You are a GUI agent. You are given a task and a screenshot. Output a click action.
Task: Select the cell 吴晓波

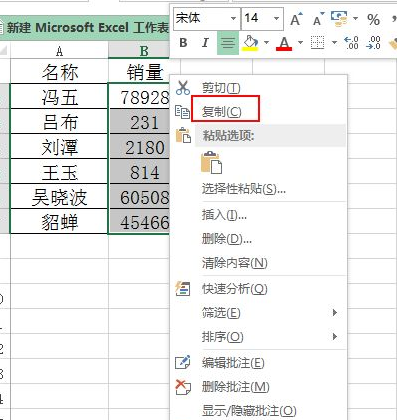59,196
